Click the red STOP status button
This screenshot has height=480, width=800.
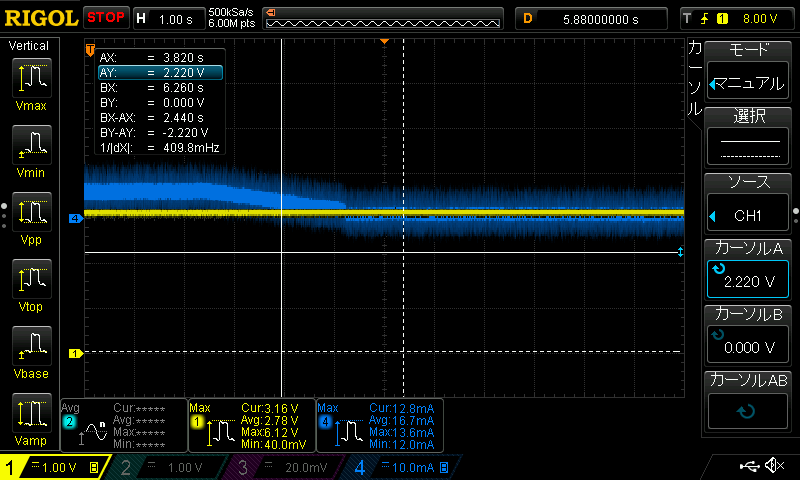105,17
